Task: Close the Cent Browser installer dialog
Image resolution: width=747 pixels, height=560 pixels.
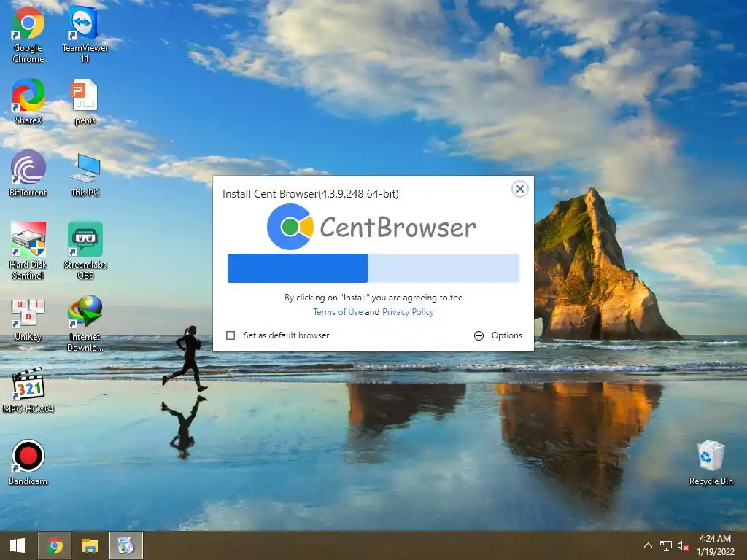Action: [x=519, y=189]
